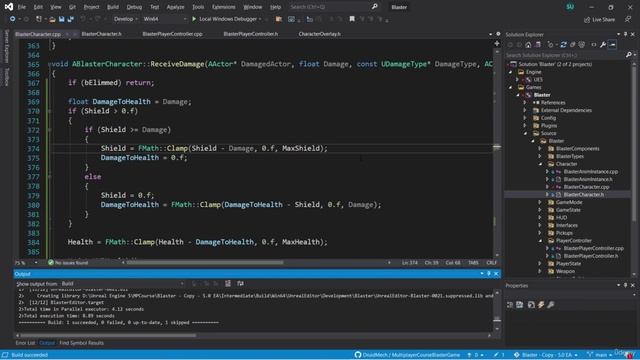Click the Alphabetical sort icon in Properties panel
This screenshot has width=640, height=360.
coord(520,304)
